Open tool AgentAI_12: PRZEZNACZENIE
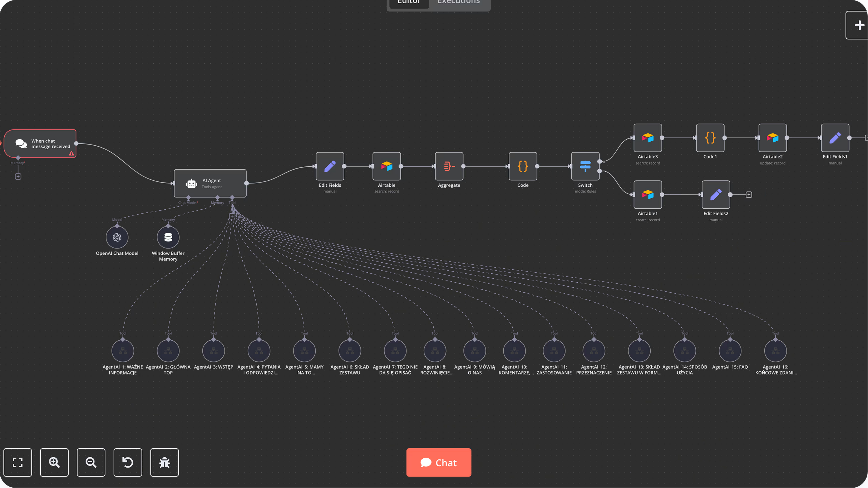The width and height of the screenshot is (868, 488). click(594, 351)
